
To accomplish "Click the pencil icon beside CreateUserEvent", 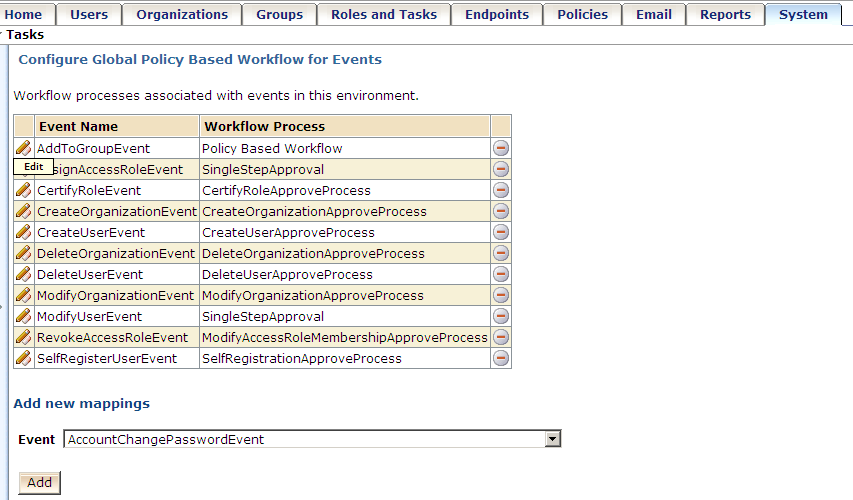I will pyautogui.click(x=23, y=232).
